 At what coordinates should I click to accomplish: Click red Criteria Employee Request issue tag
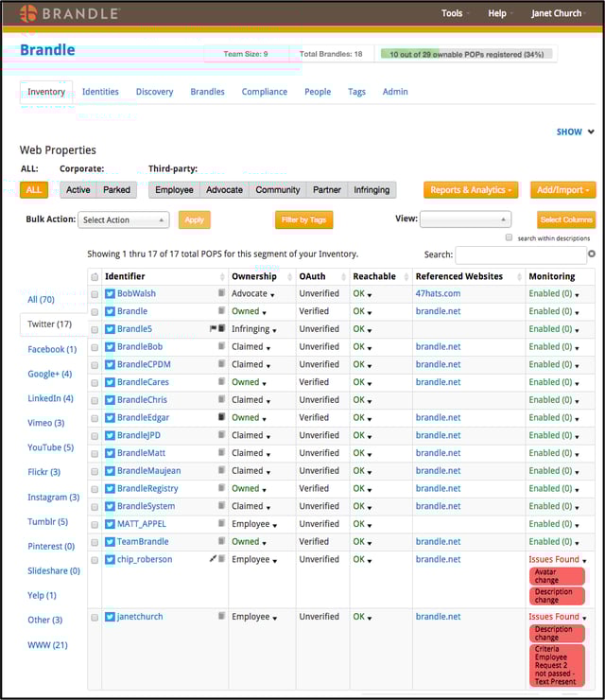(x=557, y=665)
